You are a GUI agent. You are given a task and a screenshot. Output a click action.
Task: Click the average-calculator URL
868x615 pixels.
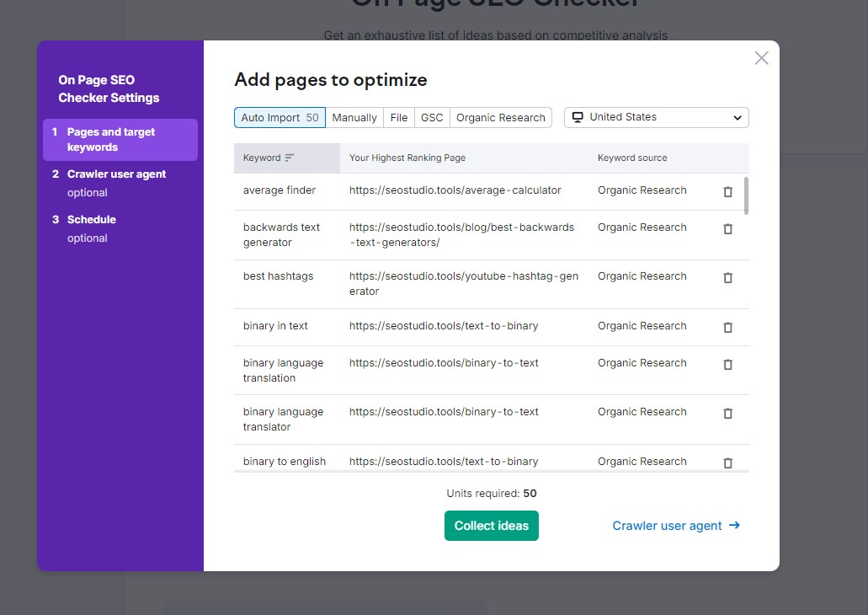(455, 190)
